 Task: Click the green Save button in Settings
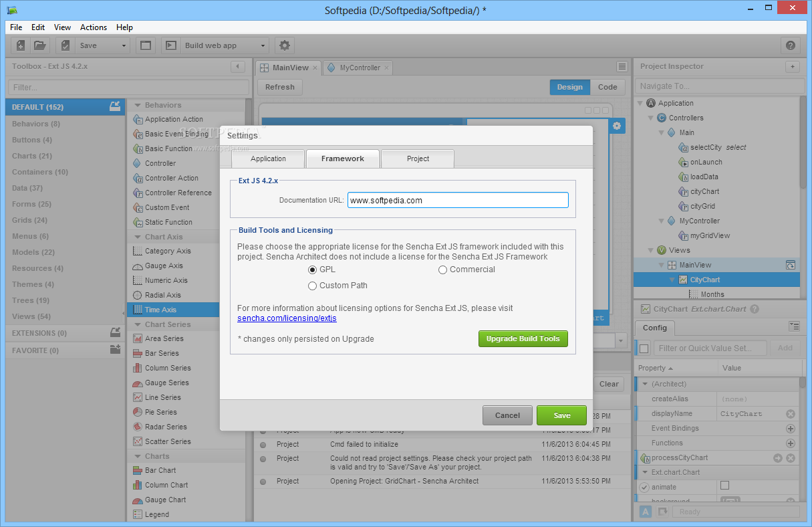(561, 415)
